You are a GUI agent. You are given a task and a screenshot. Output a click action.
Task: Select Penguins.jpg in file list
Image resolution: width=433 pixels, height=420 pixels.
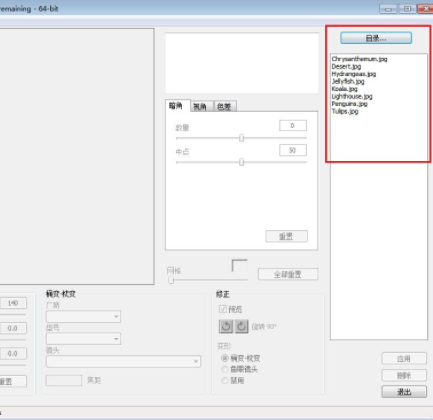pos(349,104)
